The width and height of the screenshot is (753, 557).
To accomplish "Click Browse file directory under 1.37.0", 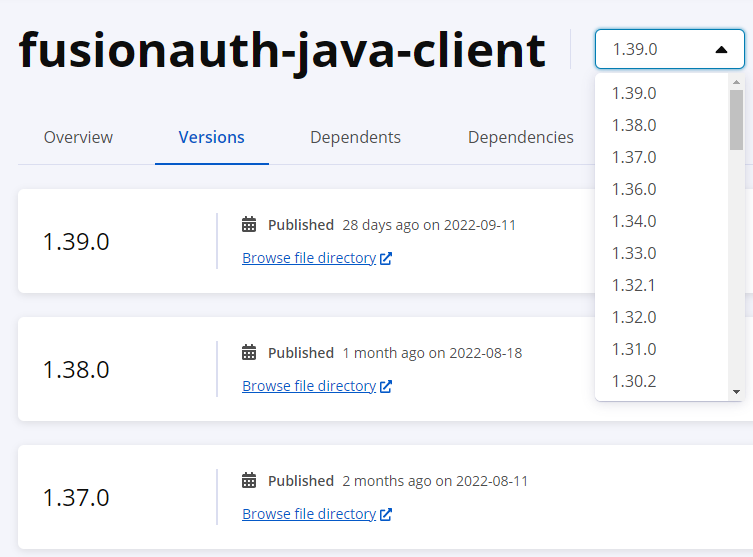I will [308, 514].
